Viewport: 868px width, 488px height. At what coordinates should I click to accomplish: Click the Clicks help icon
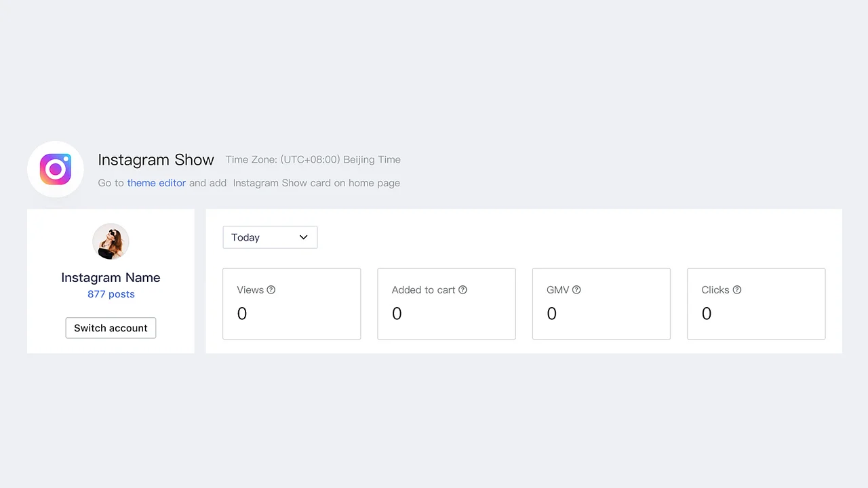click(737, 289)
